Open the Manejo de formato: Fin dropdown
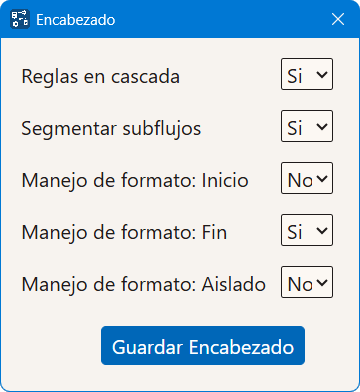360x392 pixels. [x=307, y=230]
